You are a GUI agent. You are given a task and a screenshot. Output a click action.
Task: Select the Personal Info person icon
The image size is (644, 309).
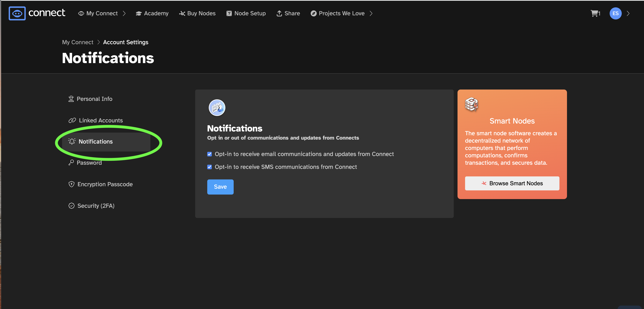(x=71, y=99)
